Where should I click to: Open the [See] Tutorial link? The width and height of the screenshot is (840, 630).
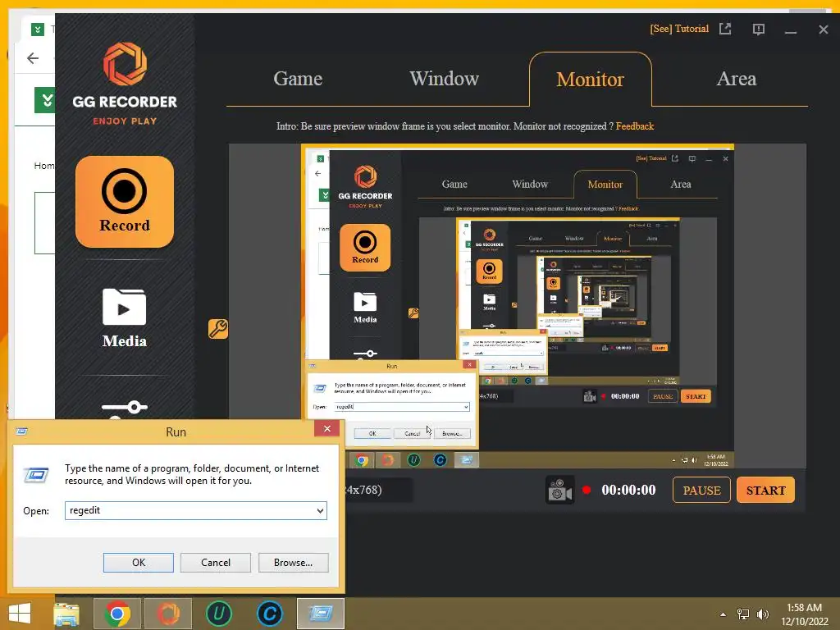pyautogui.click(x=679, y=29)
